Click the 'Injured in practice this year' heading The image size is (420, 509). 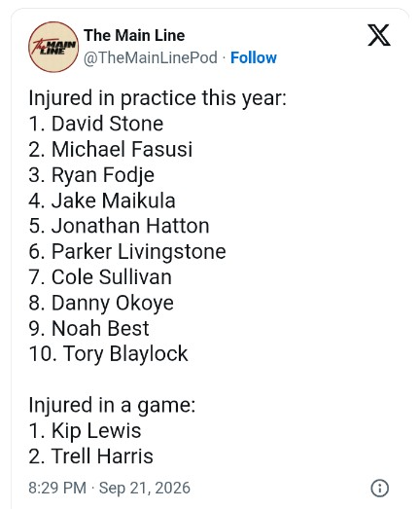[x=157, y=98]
